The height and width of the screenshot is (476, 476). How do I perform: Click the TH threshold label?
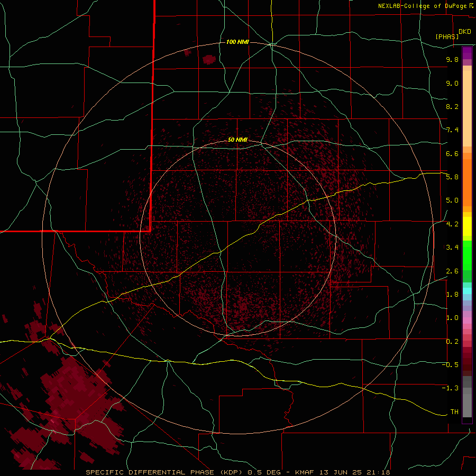coord(454,412)
